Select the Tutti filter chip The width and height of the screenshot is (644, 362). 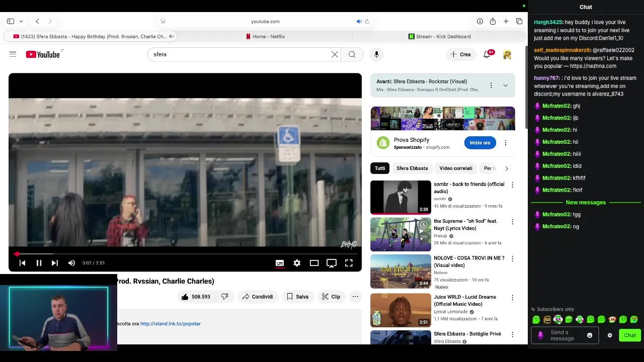(380, 168)
